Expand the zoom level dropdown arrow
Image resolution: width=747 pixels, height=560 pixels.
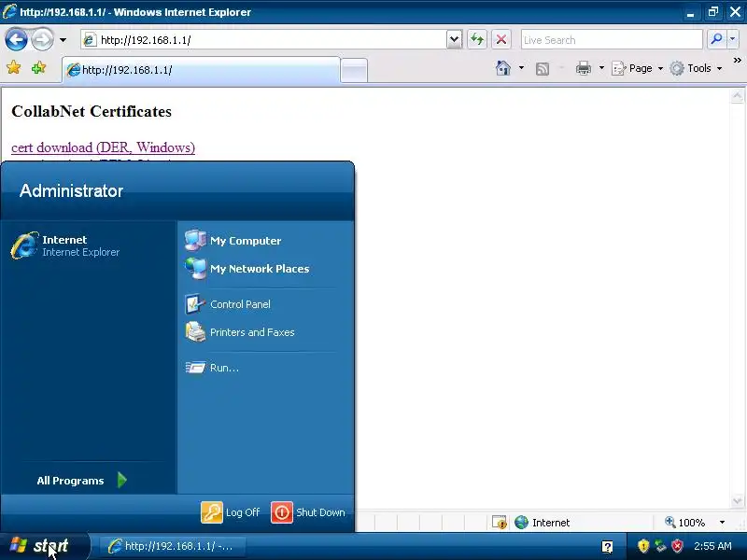click(x=722, y=523)
